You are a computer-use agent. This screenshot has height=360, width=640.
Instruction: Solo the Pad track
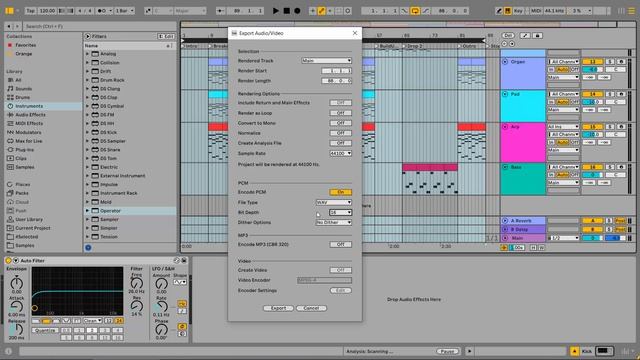click(609, 94)
